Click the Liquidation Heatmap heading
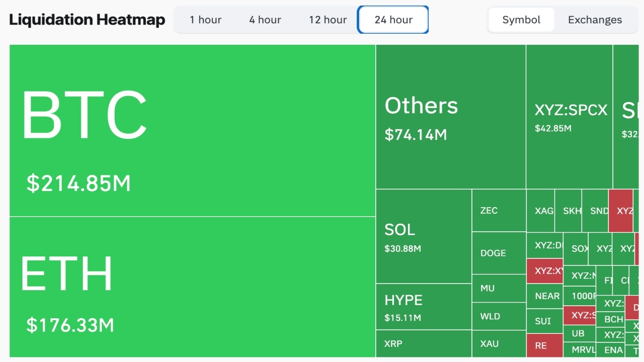 [x=87, y=20]
